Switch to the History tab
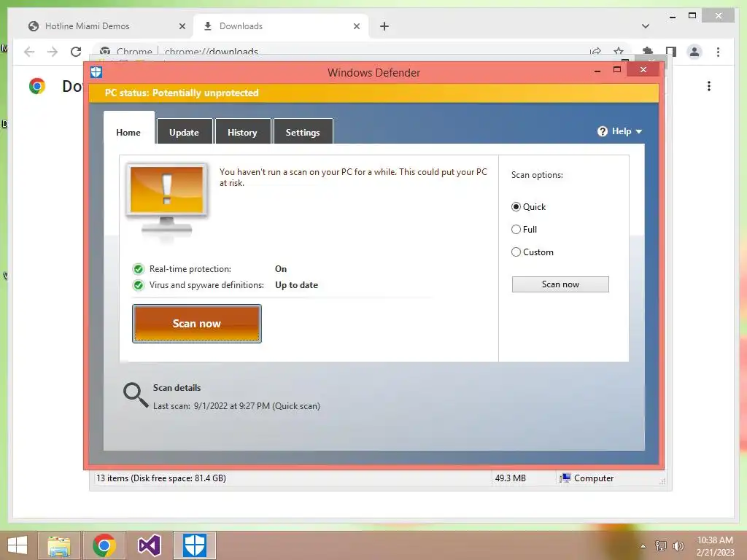 242,132
